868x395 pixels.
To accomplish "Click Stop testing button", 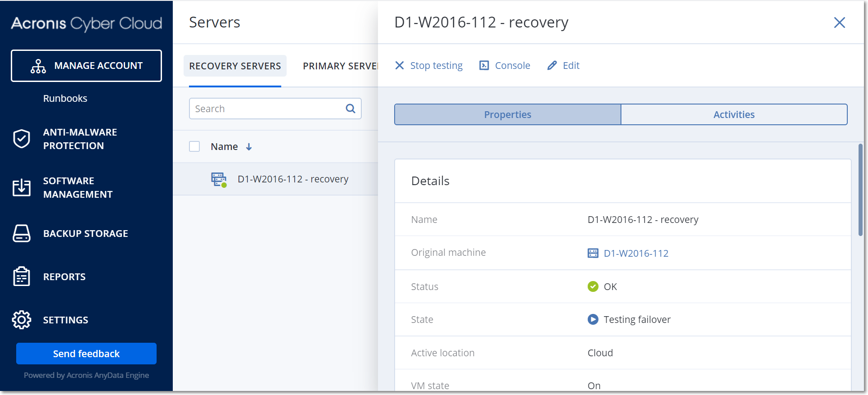I will (x=428, y=66).
